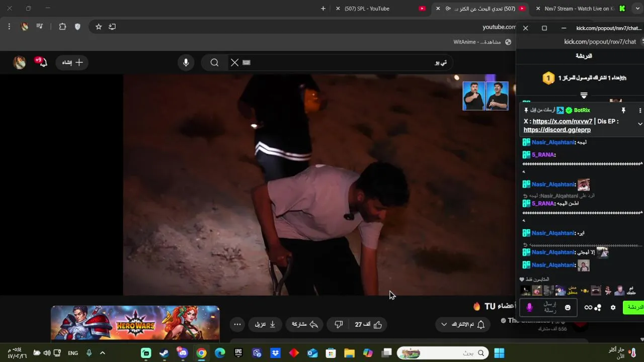Click the Create (إنشاء) button
The image size is (644, 362).
pyautogui.click(x=72, y=62)
